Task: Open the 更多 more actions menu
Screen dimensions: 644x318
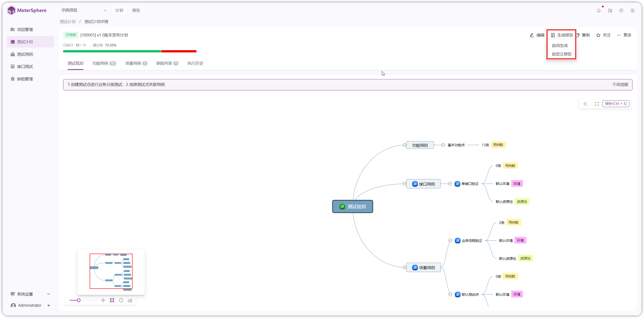Action: [624, 35]
